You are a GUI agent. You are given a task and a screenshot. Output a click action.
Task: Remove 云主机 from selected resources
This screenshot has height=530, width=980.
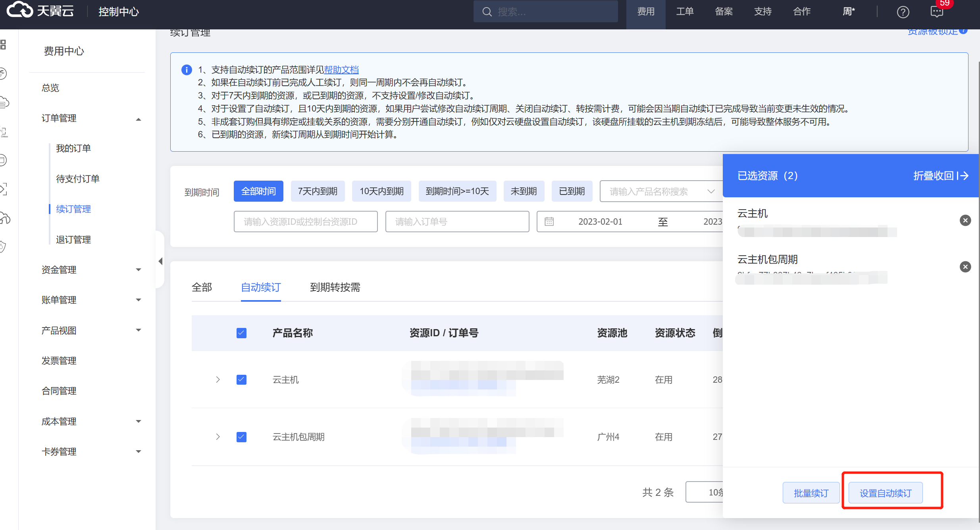pos(965,220)
